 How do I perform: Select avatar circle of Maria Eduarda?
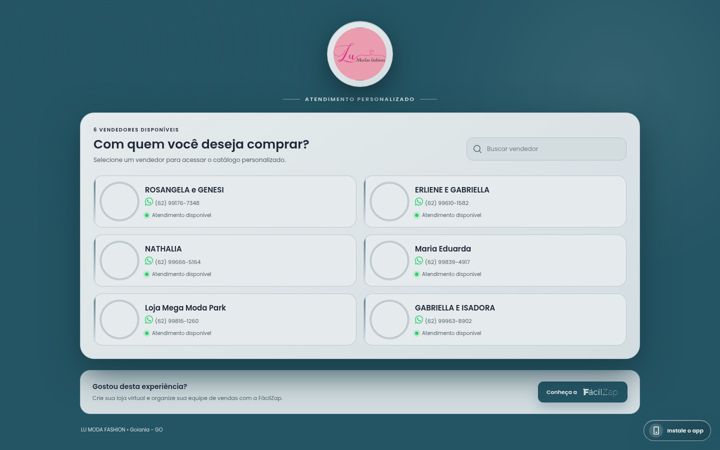pos(389,260)
